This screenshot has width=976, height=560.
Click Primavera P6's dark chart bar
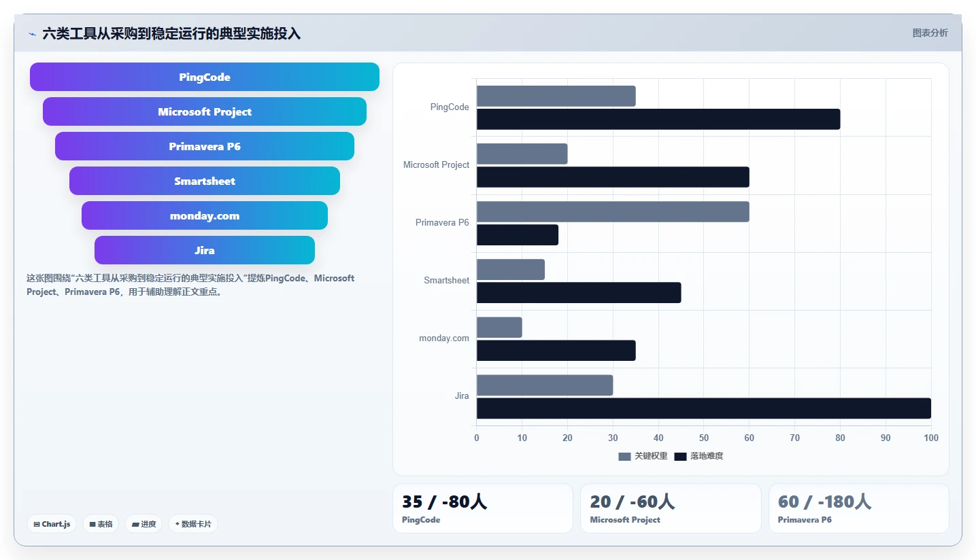[x=518, y=234]
